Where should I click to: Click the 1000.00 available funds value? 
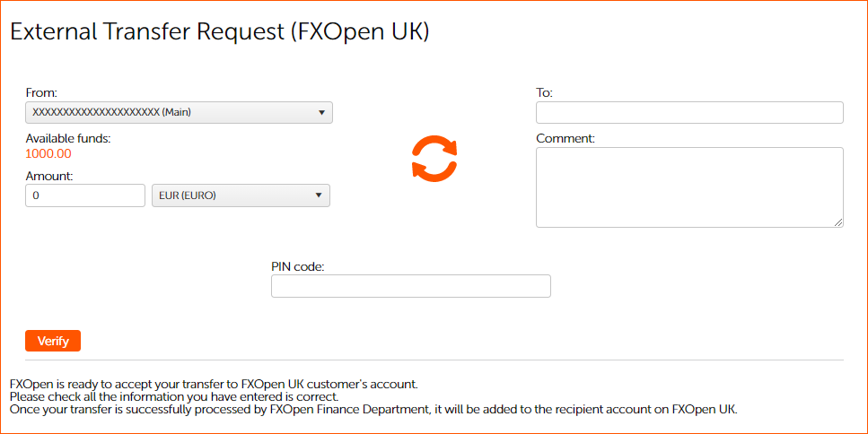48,153
